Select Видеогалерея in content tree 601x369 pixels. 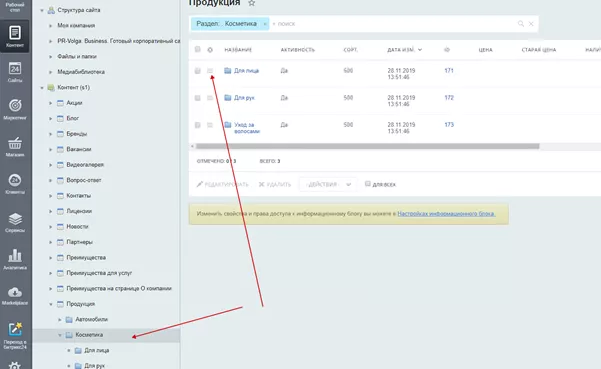coord(85,165)
